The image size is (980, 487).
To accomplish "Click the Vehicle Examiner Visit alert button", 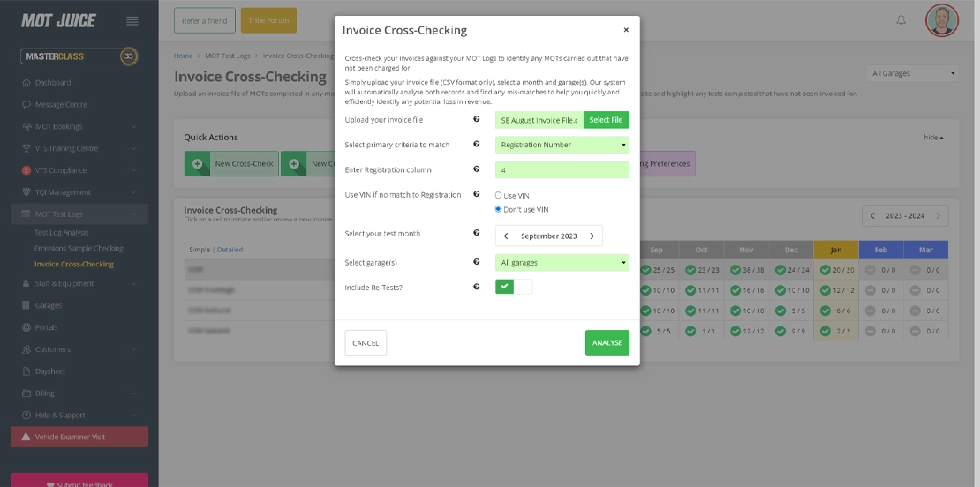I will [79, 437].
